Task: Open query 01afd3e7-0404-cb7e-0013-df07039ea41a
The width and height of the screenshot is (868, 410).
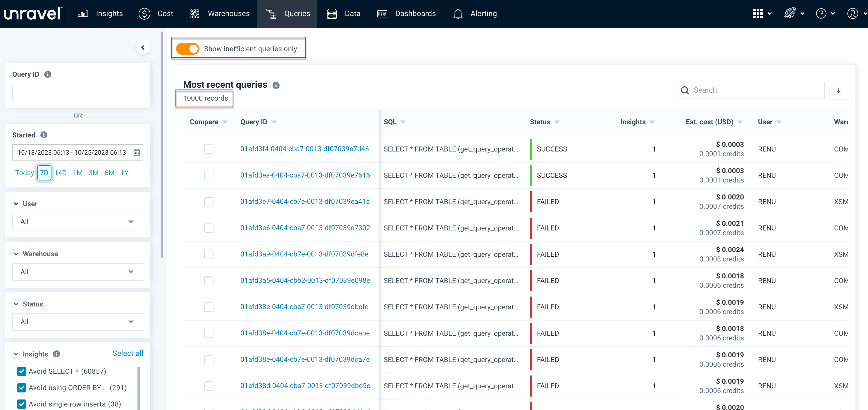Action: coord(305,201)
